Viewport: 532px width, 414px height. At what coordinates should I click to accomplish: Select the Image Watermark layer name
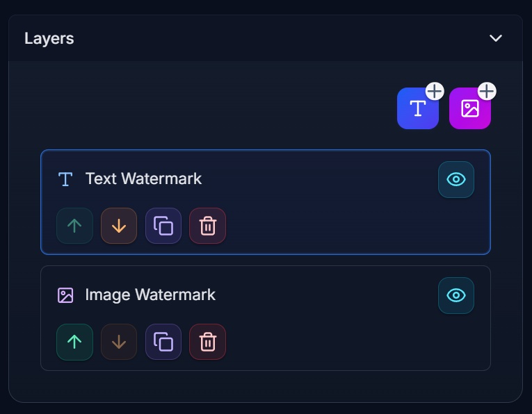[150, 295]
